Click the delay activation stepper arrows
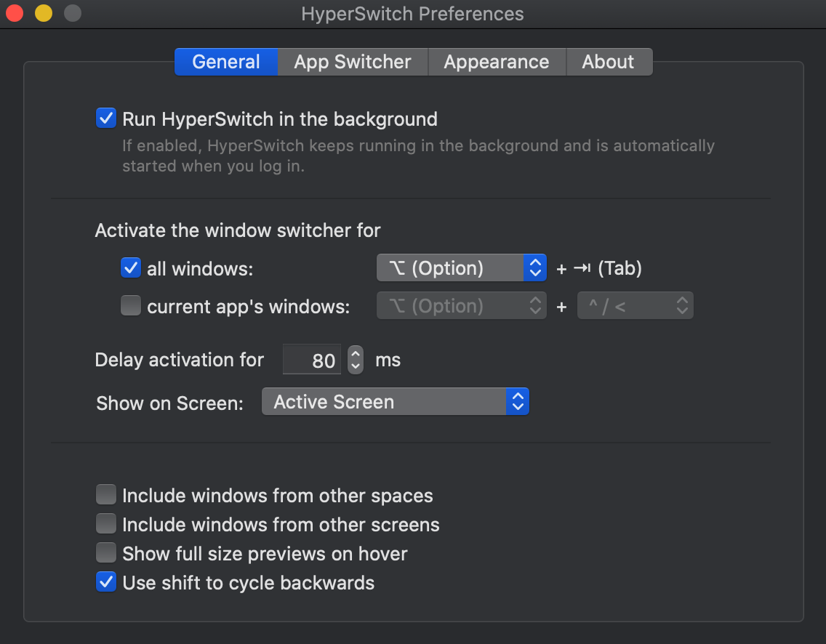 [356, 360]
